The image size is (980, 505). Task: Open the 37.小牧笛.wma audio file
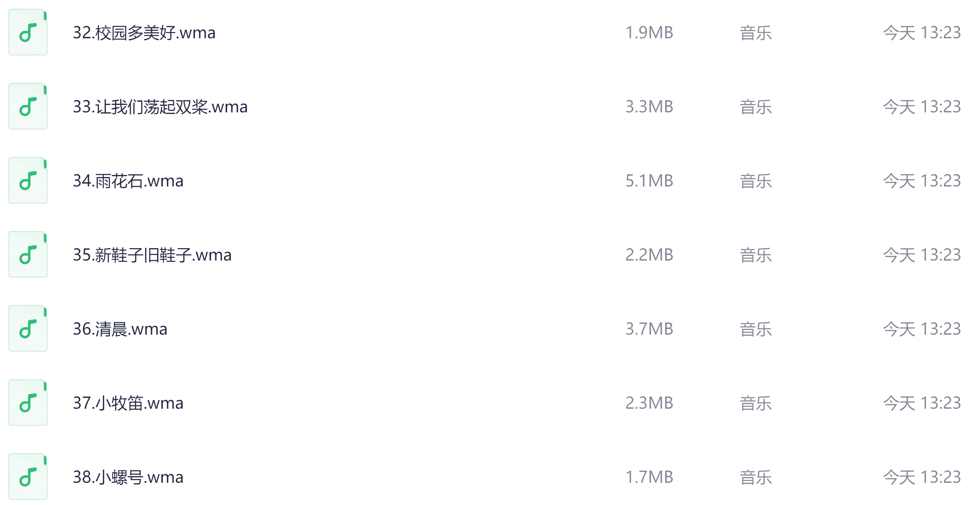(x=128, y=403)
